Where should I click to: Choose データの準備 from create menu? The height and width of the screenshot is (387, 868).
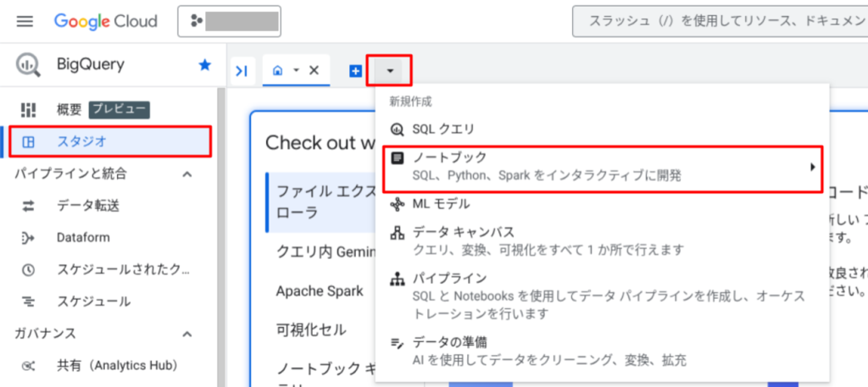point(603,351)
